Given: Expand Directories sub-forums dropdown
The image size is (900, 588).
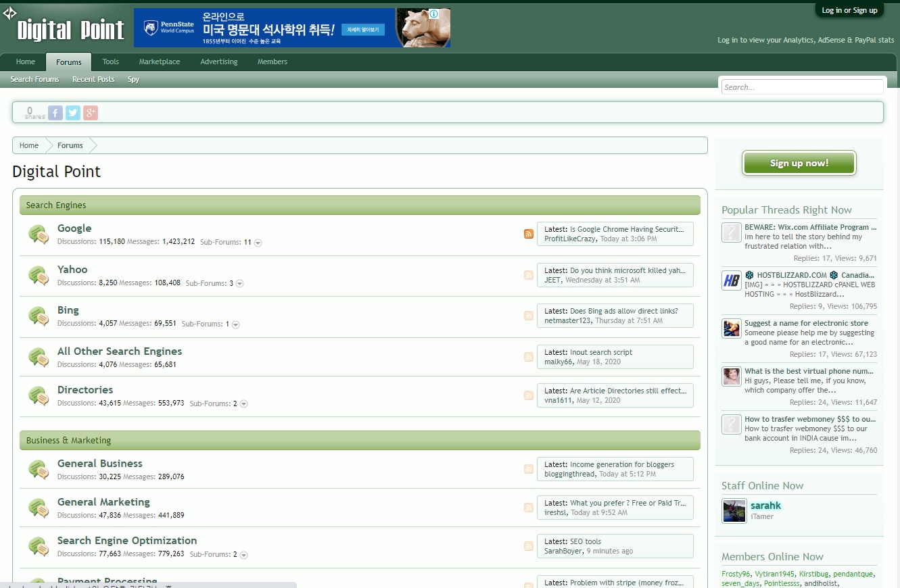Looking at the screenshot, I should coord(243,404).
